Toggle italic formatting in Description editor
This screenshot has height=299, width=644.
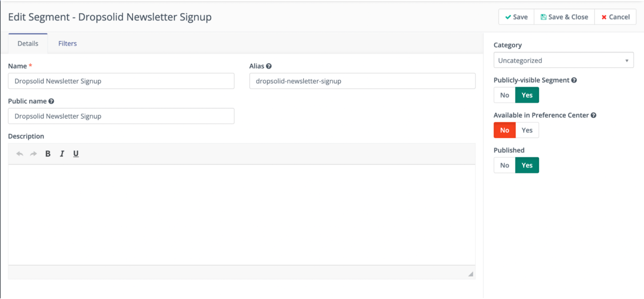click(x=62, y=154)
